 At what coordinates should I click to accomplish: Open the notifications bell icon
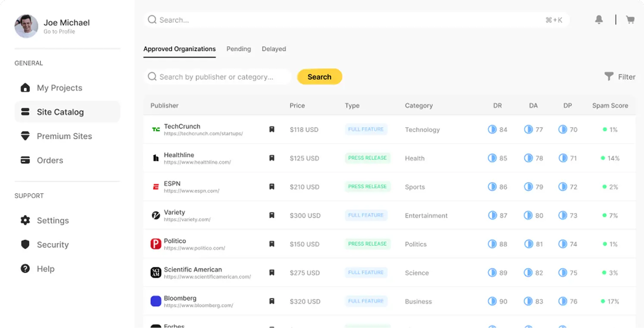pos(599,20)
